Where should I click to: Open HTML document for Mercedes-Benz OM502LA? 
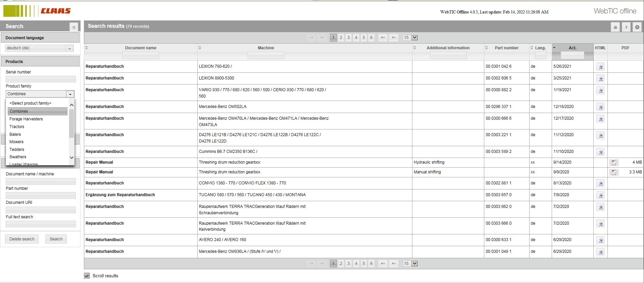click(x=601, y=107)
